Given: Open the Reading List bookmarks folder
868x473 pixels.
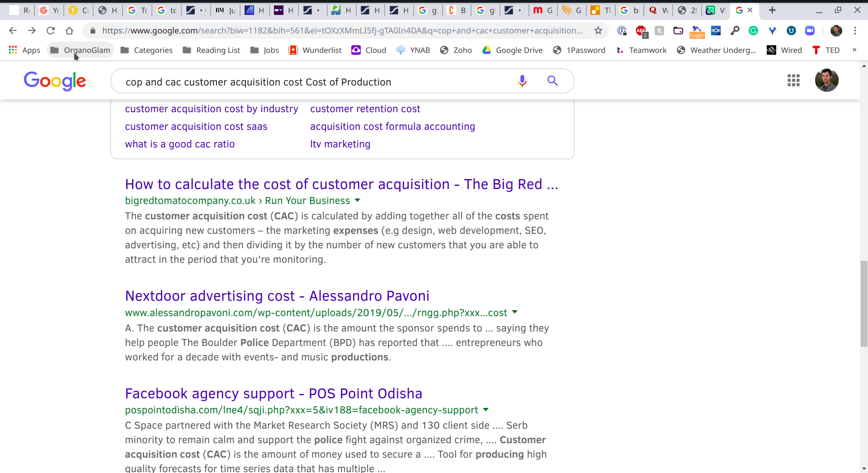Looking at the screenshot, I should tap(211, 50).
